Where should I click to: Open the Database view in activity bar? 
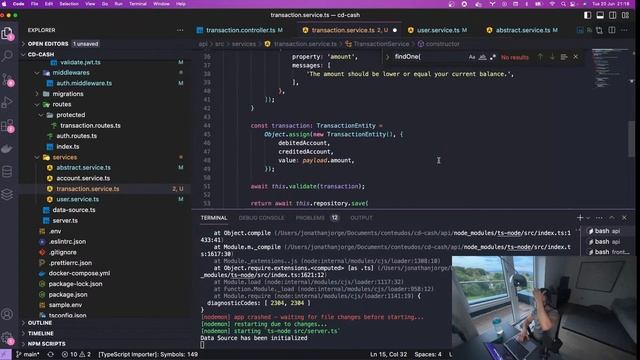(x=7, y=172)
